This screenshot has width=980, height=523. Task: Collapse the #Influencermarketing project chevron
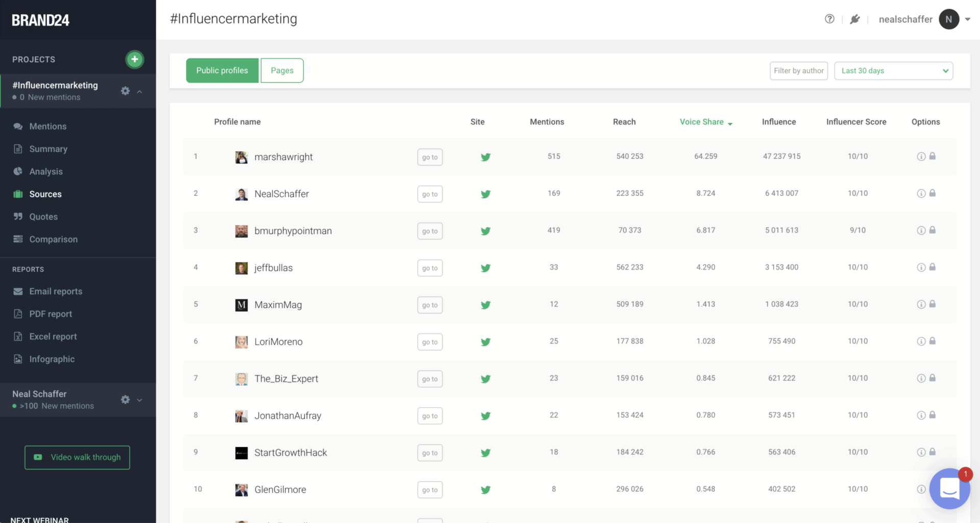tap(139, 91)
